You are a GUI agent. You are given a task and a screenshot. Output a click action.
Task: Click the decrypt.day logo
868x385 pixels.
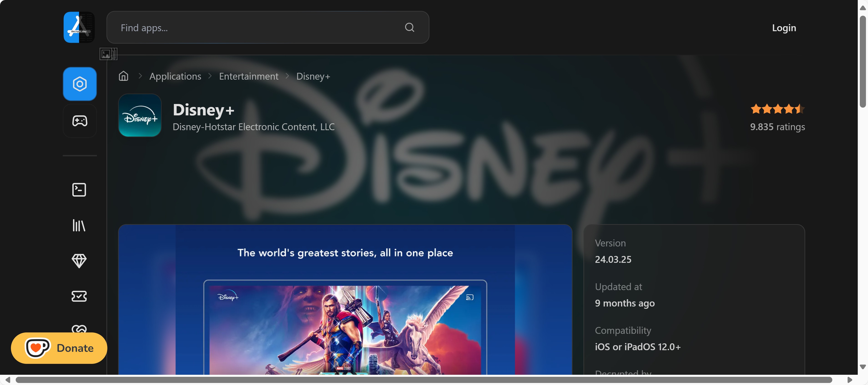point(79,27)
